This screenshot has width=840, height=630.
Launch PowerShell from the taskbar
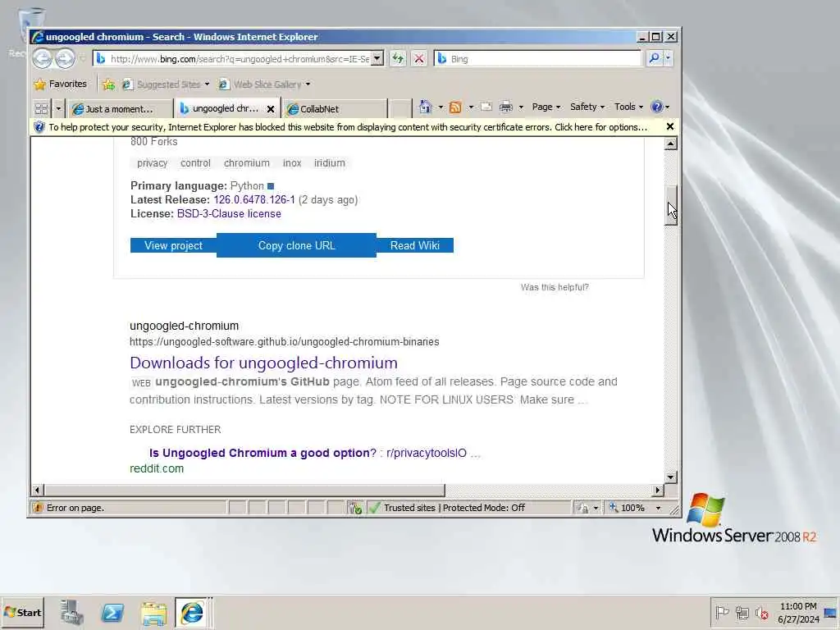pos(112,612)
